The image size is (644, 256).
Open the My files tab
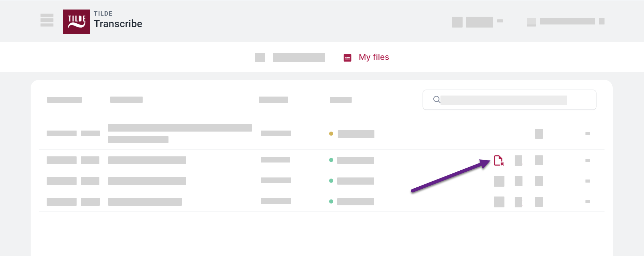[366, 57]
